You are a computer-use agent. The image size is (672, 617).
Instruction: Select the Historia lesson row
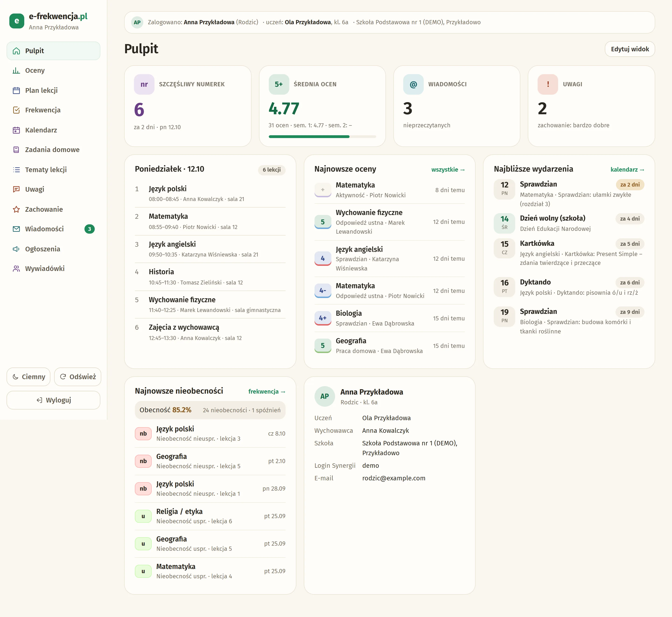(210, 277)
